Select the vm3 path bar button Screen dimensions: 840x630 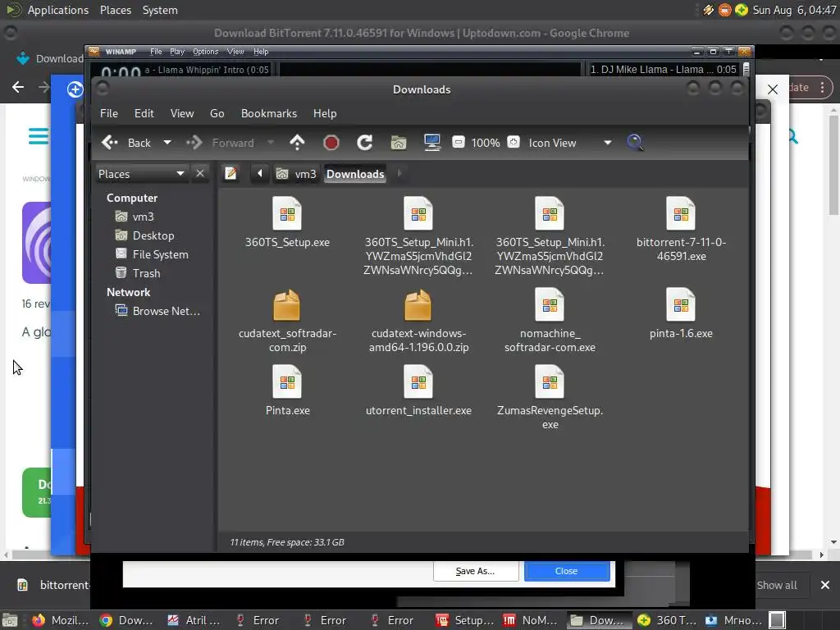point(296,174)
